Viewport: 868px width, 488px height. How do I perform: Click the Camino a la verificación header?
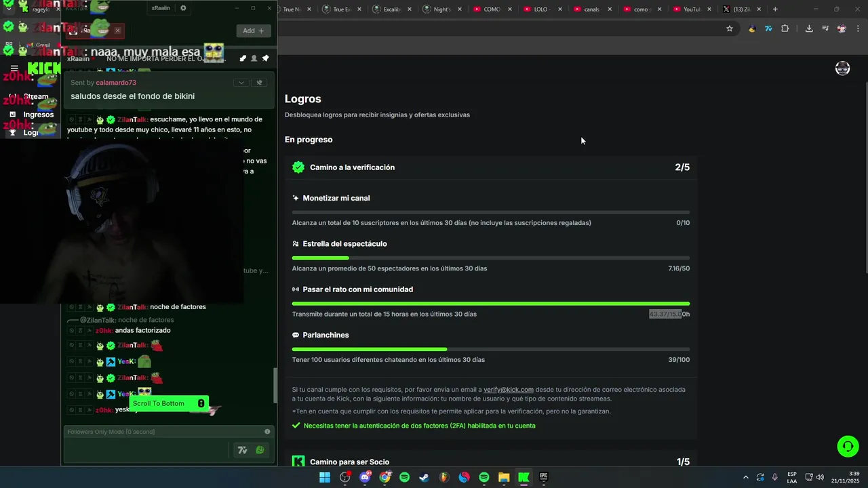491,167
